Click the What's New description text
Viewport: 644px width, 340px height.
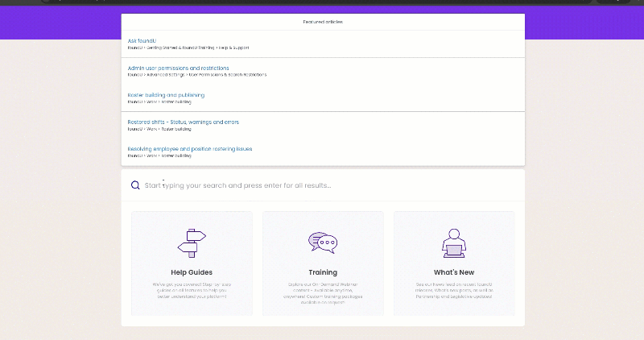coord(454,290)
